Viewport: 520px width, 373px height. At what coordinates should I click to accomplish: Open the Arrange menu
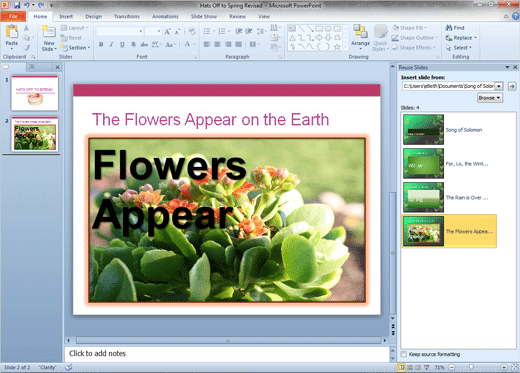[360, 37]
